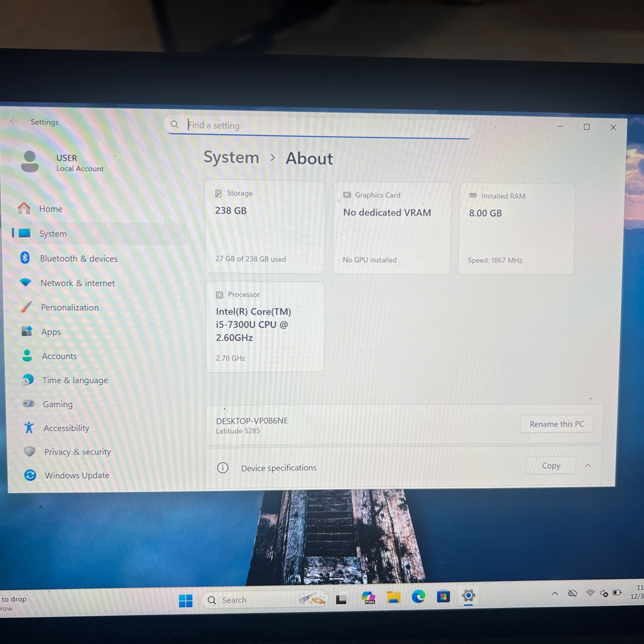Minimize the Settings window
Screen dimensions: 644x644
[x=560, y=126]
